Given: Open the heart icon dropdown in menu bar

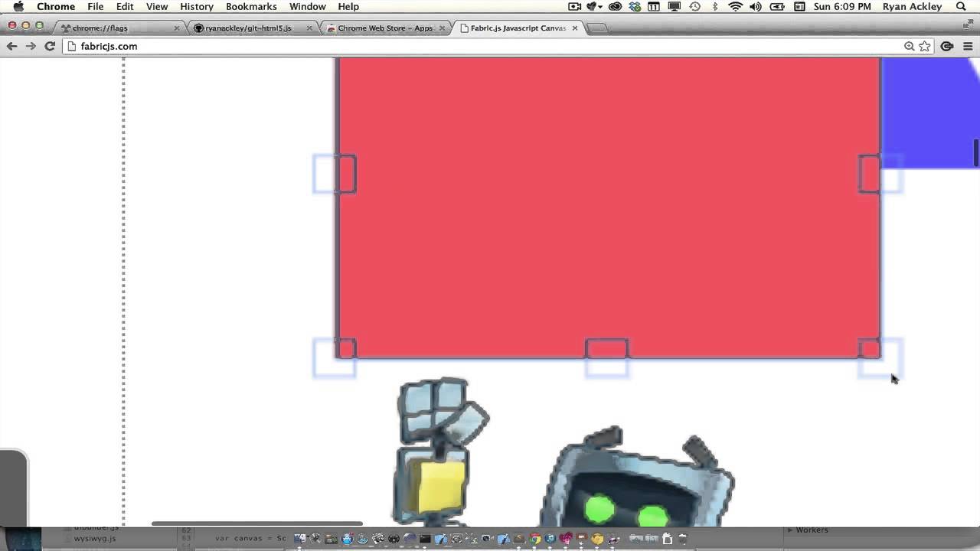Looking at the screenshot, I should (x=594, y=6).
